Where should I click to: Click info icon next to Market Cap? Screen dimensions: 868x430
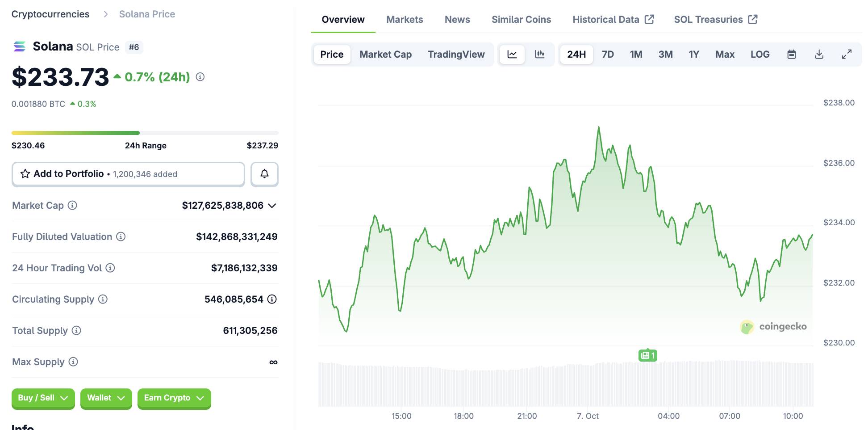coord(72,205)
